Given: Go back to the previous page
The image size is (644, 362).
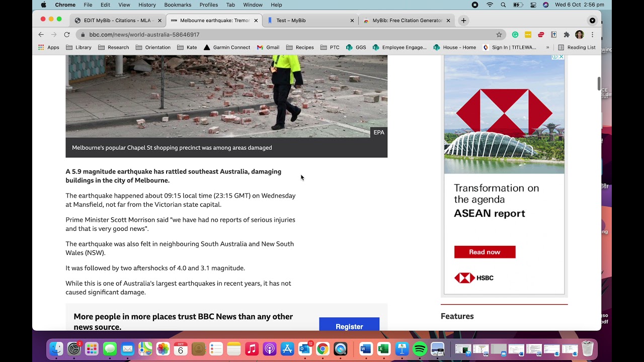Looking at the screenshot, I should coord(41,35).
